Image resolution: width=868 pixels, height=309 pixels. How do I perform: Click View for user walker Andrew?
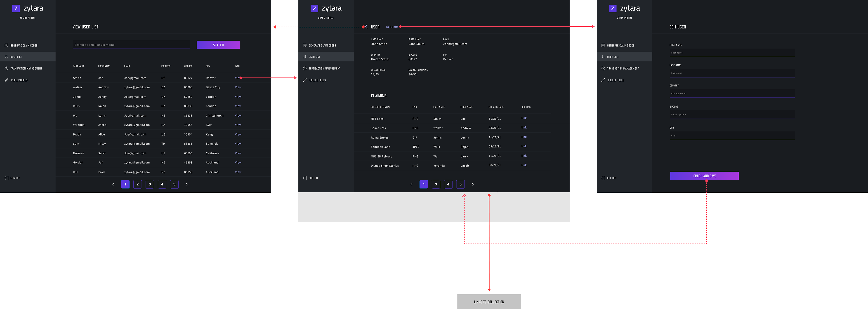tap(238, 87)
